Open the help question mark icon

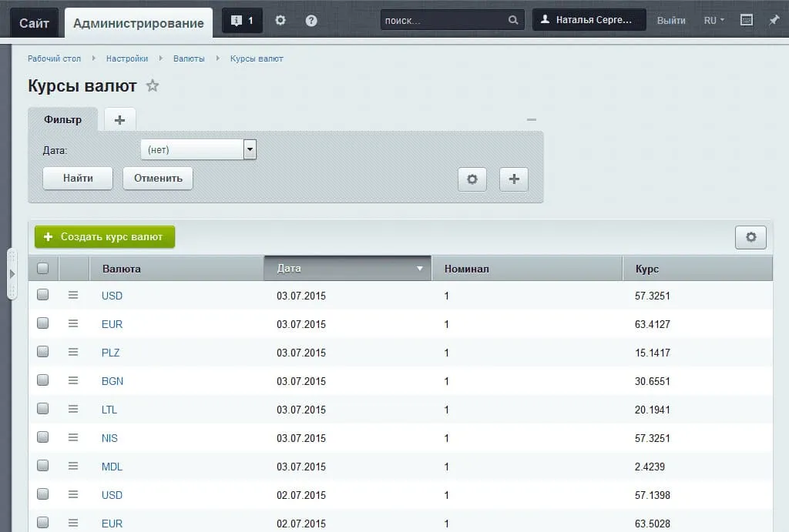(311, 21)
